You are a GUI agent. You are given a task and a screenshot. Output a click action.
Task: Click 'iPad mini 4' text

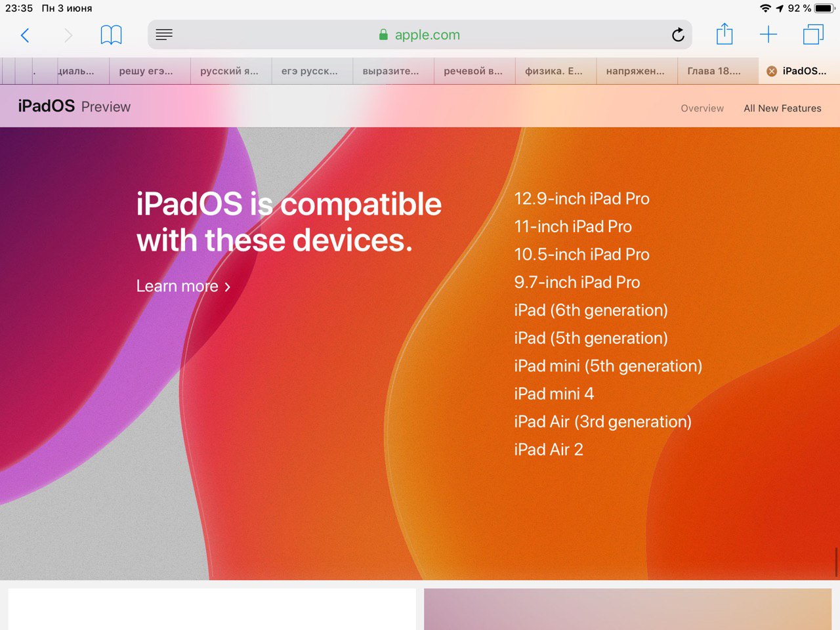click(x=554, y=394)
